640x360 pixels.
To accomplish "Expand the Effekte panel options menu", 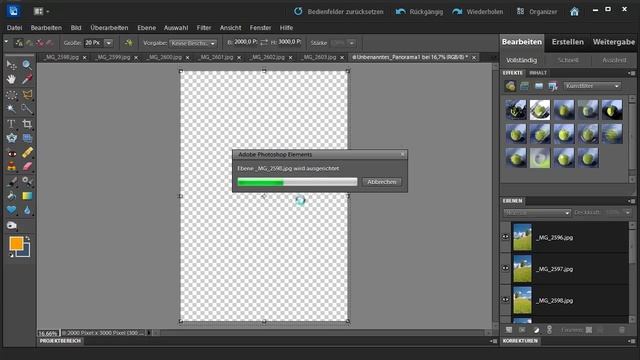I will click(632, 73).
